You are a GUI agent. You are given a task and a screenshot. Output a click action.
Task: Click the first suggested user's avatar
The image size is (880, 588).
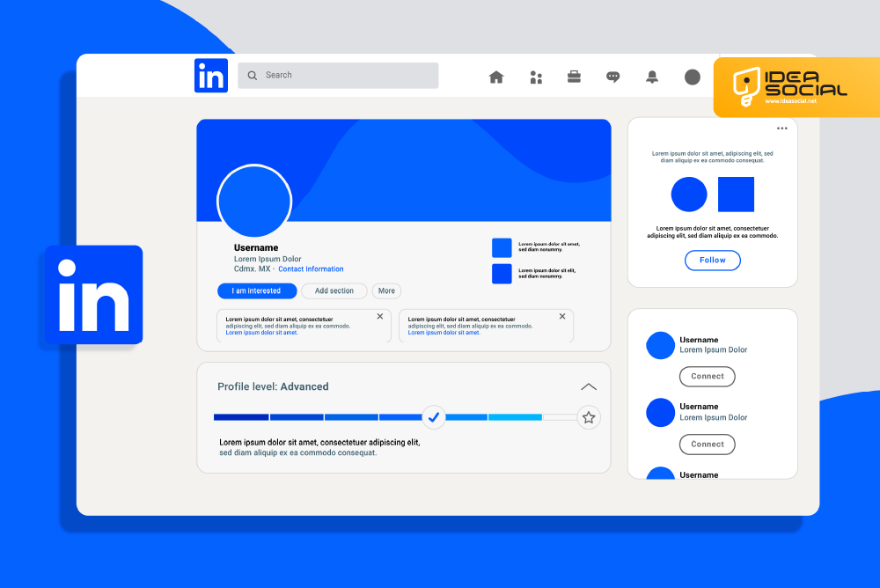(x=661, y=345)
